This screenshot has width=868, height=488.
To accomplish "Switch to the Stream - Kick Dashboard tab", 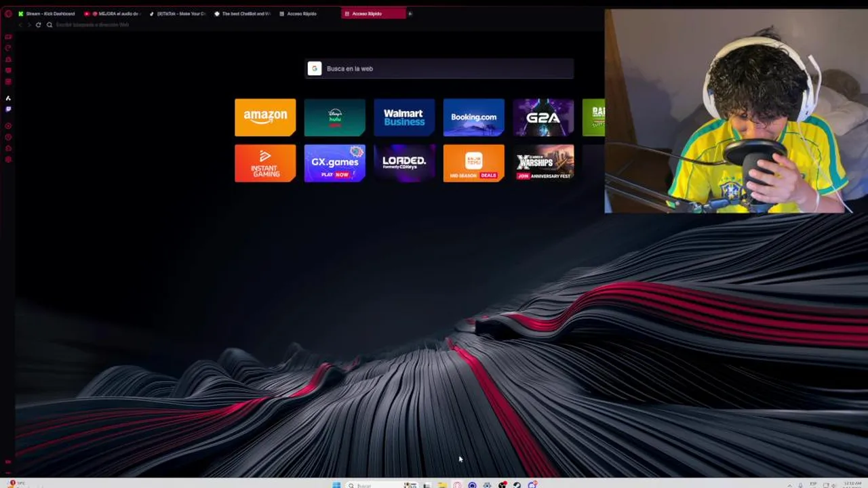I will click(x=47, y=14).
